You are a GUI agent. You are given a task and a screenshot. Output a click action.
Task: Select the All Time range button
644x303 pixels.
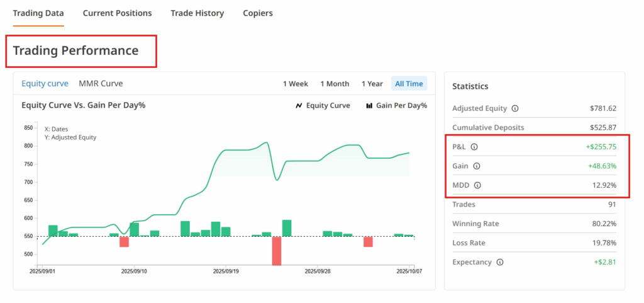pyautogui.click(x=409, y=84)
